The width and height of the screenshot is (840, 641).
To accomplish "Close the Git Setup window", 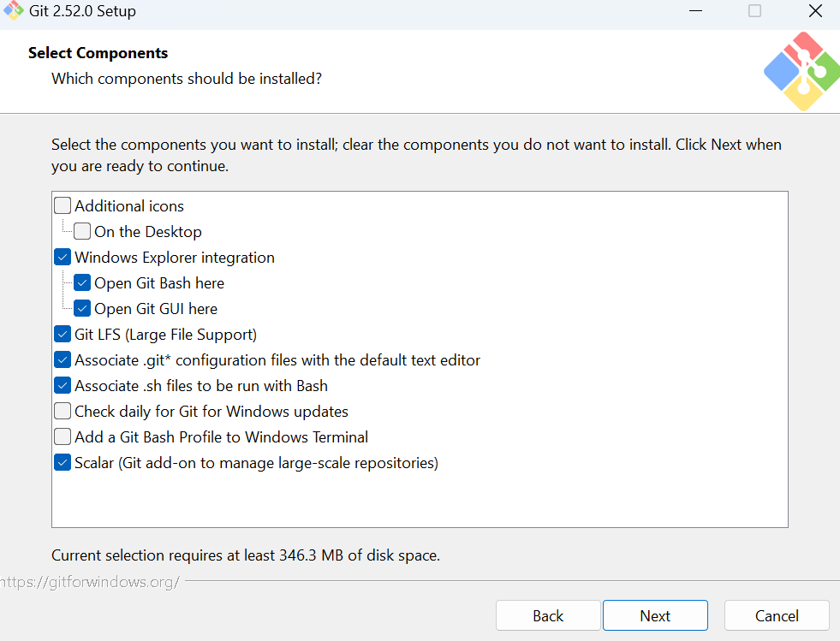I will coord(815,12).
